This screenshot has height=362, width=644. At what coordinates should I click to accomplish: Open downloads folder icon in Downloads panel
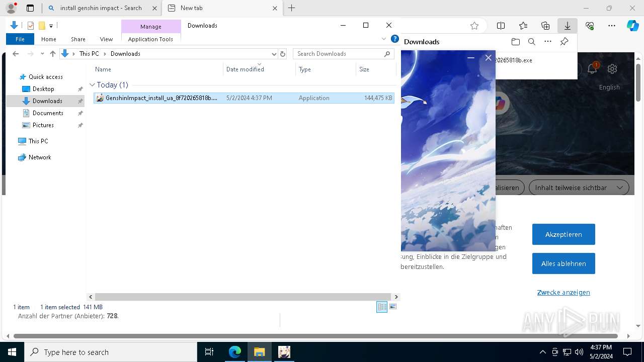515,42
